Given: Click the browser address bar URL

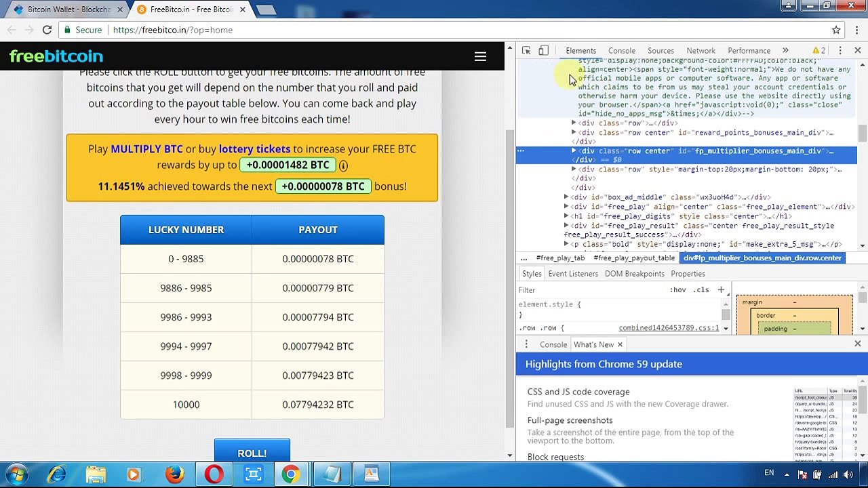Looking at the screenshot, I should pos(173,30).
